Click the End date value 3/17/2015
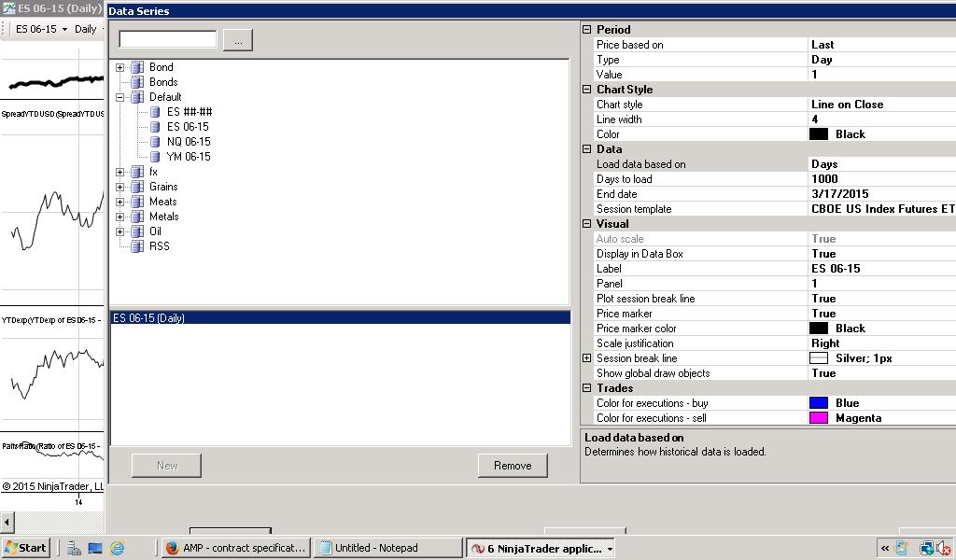Screen dimensions: 956x560 click(839, 194)
